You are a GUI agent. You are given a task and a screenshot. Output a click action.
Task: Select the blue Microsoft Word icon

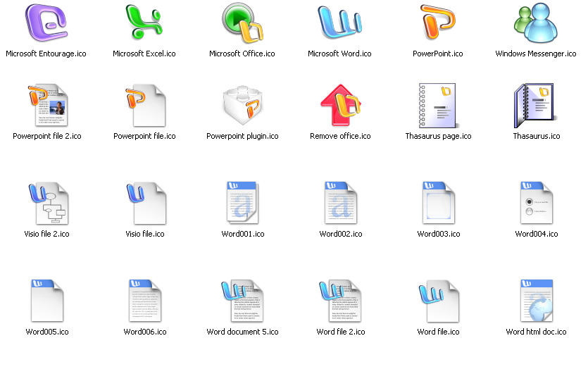(x=339, y=23)
